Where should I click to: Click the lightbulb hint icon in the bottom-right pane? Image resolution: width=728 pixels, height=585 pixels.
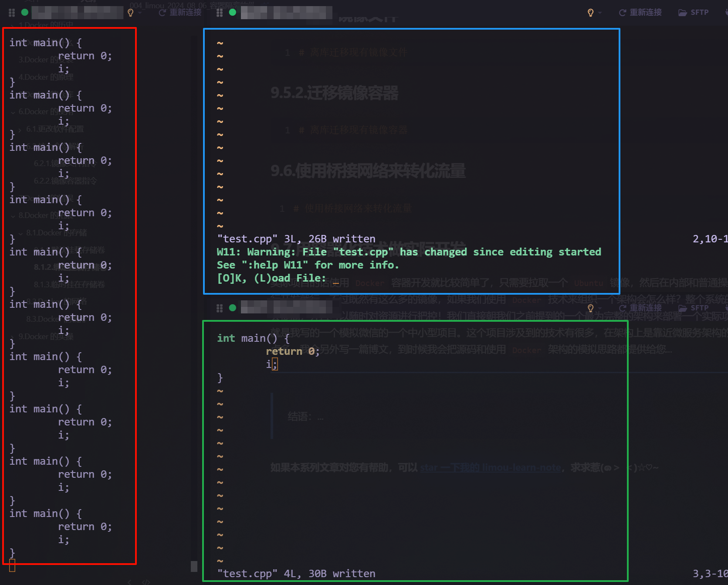point(590,308)
